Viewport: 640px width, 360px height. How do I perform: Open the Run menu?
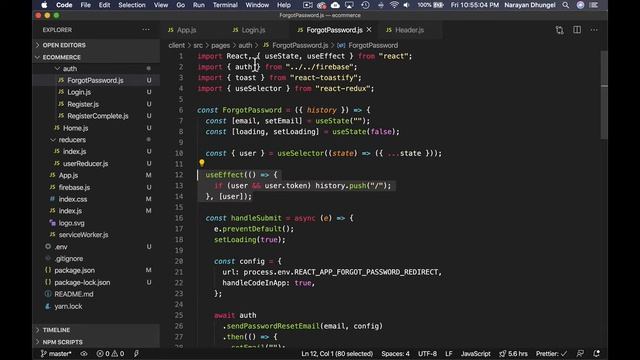tap(198, 5)
